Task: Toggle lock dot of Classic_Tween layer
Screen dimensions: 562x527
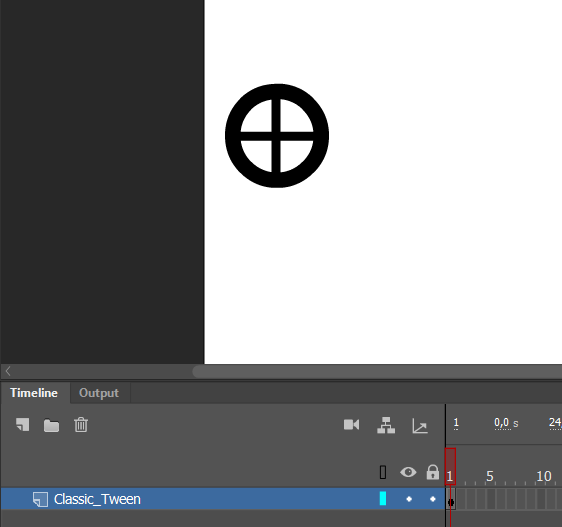Action: 433,499
